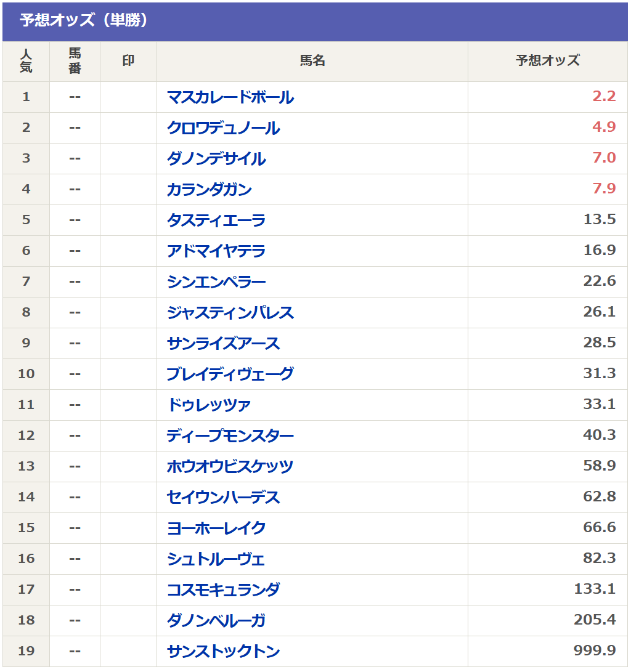Click the ドゥレッツァ horse name
The image size is (631, 672).
click(209, 405)
